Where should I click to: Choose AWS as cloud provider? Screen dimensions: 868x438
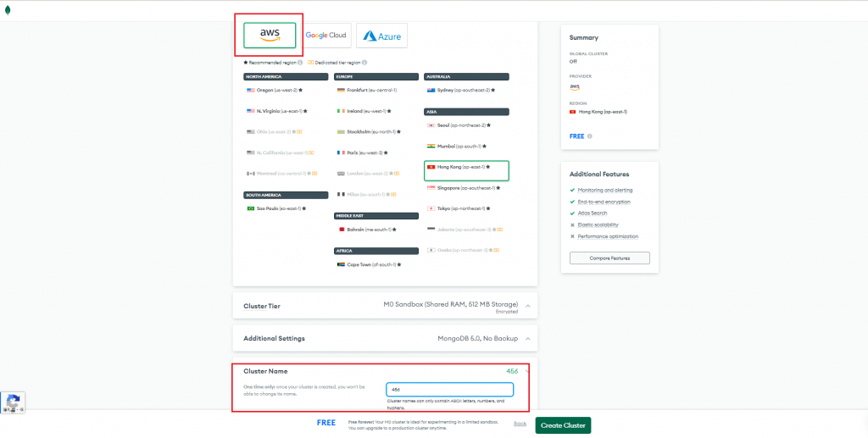tap(270, 36)
